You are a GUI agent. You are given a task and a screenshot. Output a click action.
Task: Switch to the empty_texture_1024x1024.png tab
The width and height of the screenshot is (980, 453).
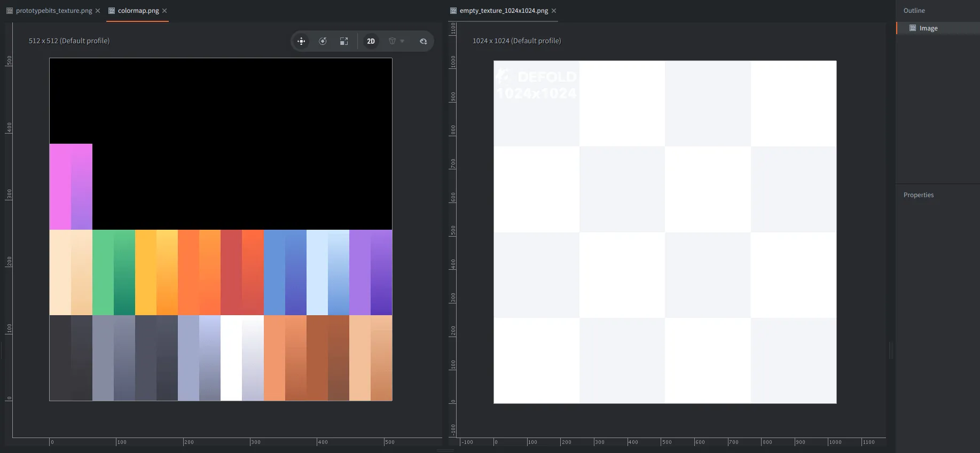click(x=504, y=11)
